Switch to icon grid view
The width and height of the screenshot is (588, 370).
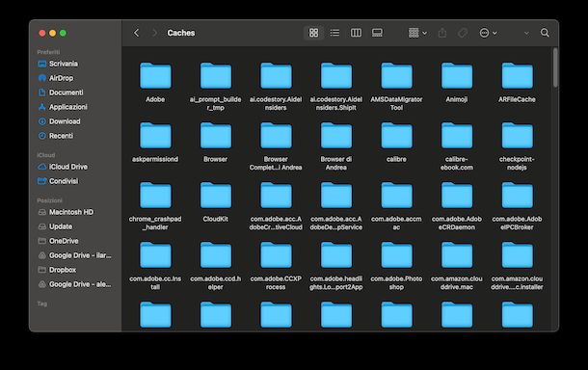[313, 33]
